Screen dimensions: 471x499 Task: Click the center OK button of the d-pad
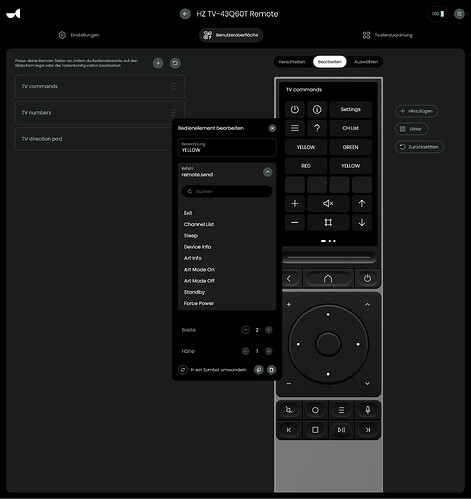[328, 344]
